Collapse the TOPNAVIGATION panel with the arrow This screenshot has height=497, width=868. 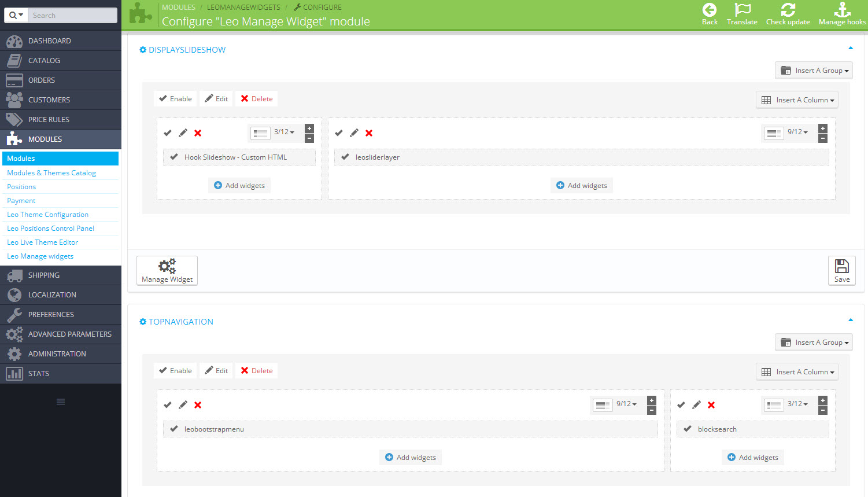(x=851, y=320)
